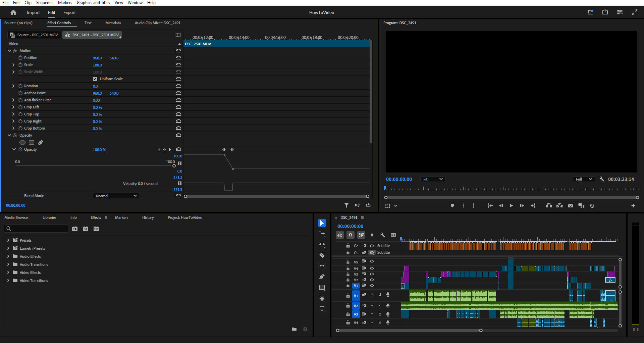Click the Opacity value slider handle
644x343 pixels.
(174, 166)
